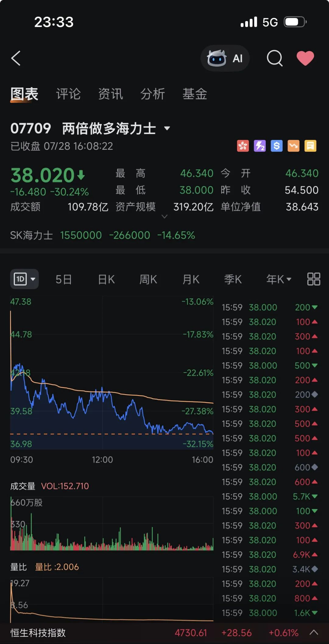
Task: Tap the back arrow icon
Action: point(16,58)
